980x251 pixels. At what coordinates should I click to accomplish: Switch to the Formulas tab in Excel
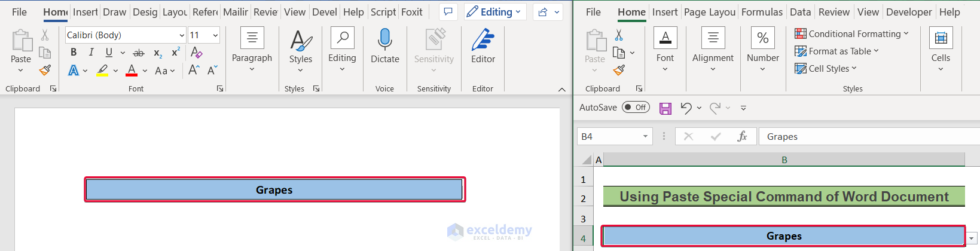pos(761,12)
